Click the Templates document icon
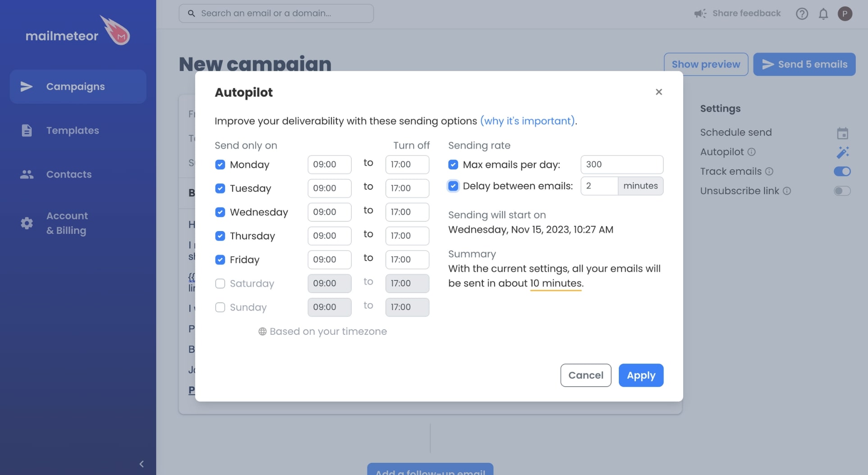Viewport: 868px width, 475px height. tap(27, 130)
